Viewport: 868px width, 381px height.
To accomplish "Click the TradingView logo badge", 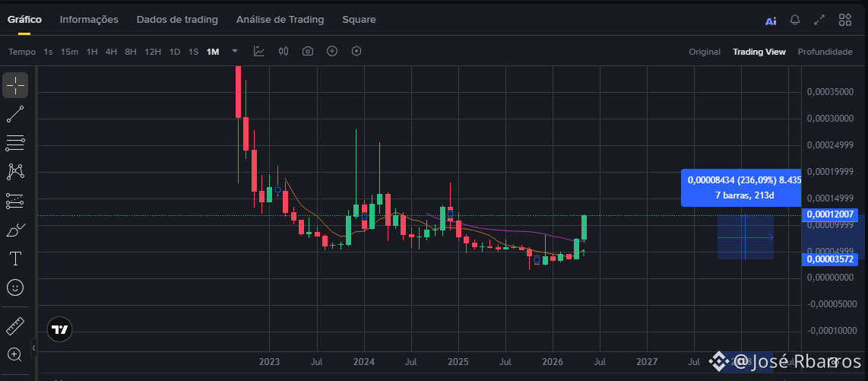I will pyautogui.click(x=60, y=329).
